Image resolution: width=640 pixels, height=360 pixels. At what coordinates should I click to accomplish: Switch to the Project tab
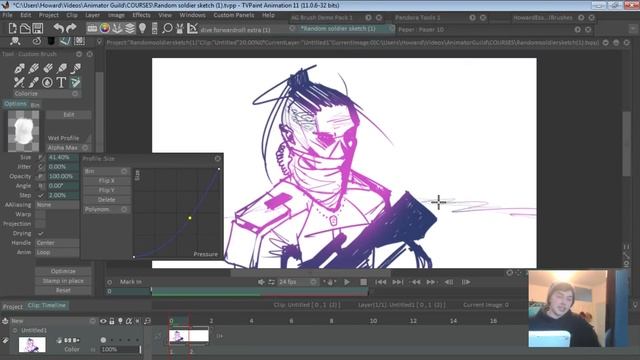13,306
